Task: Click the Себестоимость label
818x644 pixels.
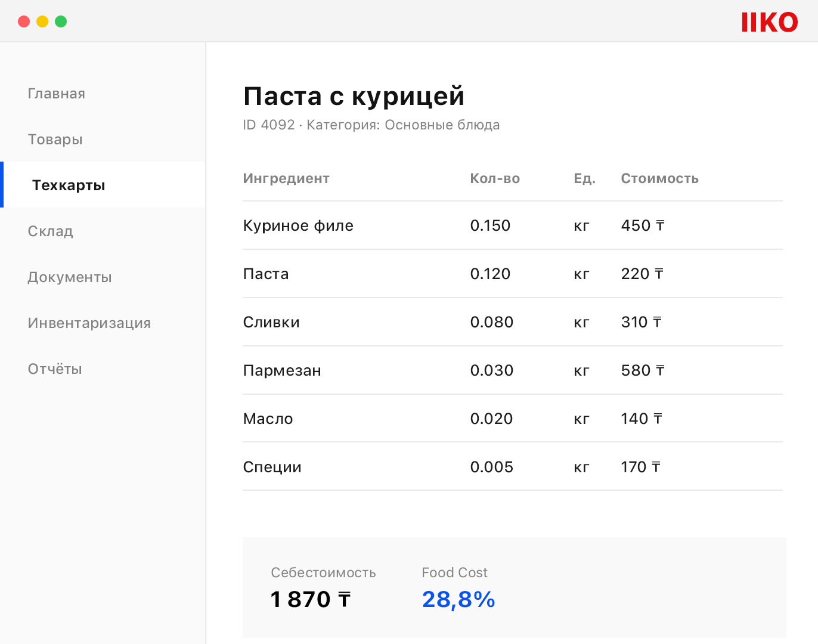Action: 323,573
